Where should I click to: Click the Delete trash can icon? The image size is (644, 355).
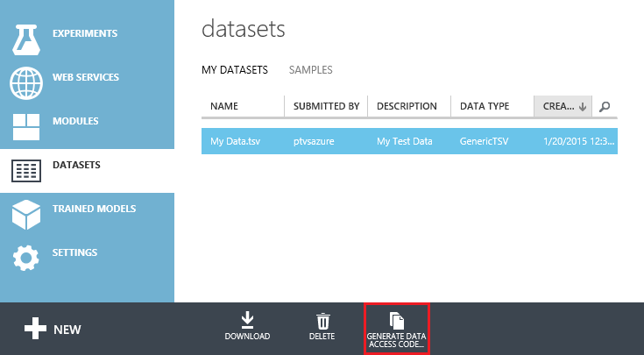tap(322, 322)
